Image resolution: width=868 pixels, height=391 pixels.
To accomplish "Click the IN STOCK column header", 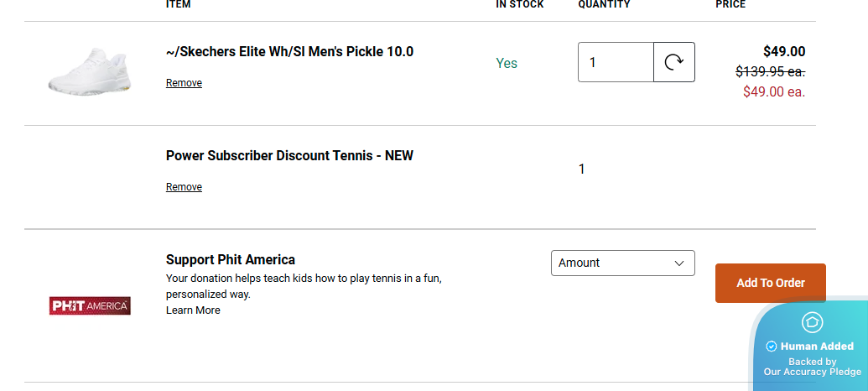I will pyautogui.click(x=520, y=4).
